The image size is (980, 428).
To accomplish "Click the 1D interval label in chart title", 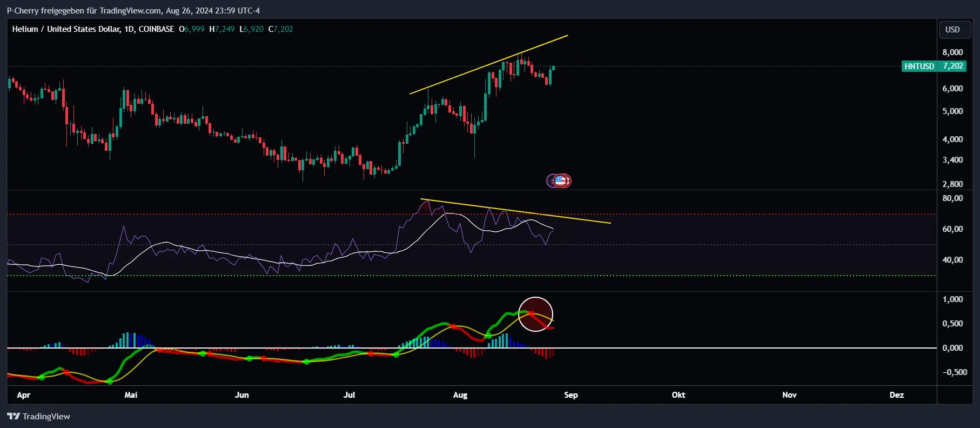I will [x=129, y=29].
